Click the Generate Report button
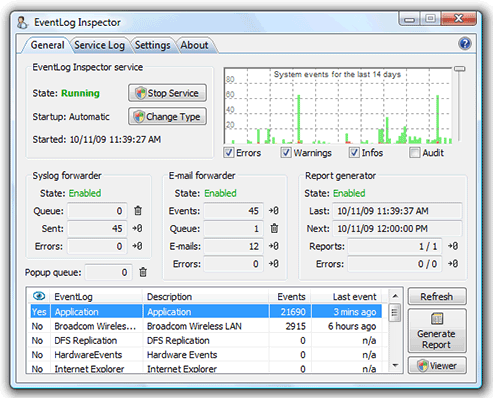This screenshot has height=398, width=493. tap(437, 331)
